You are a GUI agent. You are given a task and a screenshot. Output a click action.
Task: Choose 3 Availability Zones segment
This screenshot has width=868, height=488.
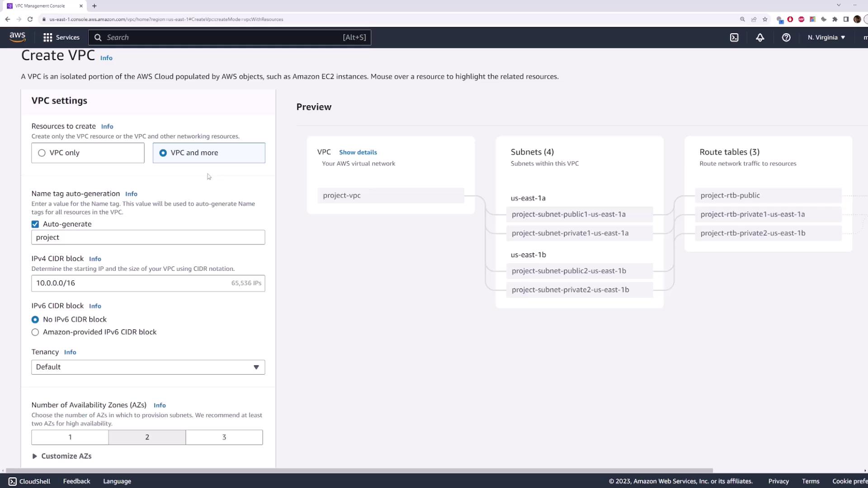(224, 437)
